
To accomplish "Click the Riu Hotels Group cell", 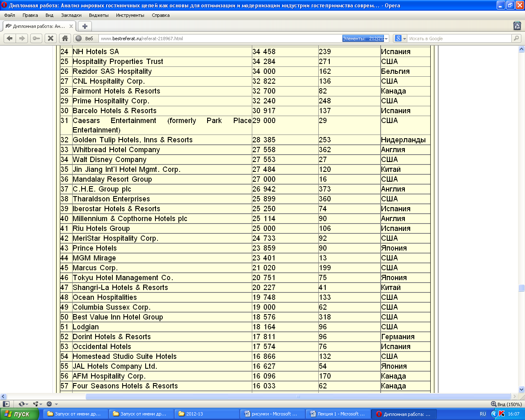I will [x=162, y=228].
